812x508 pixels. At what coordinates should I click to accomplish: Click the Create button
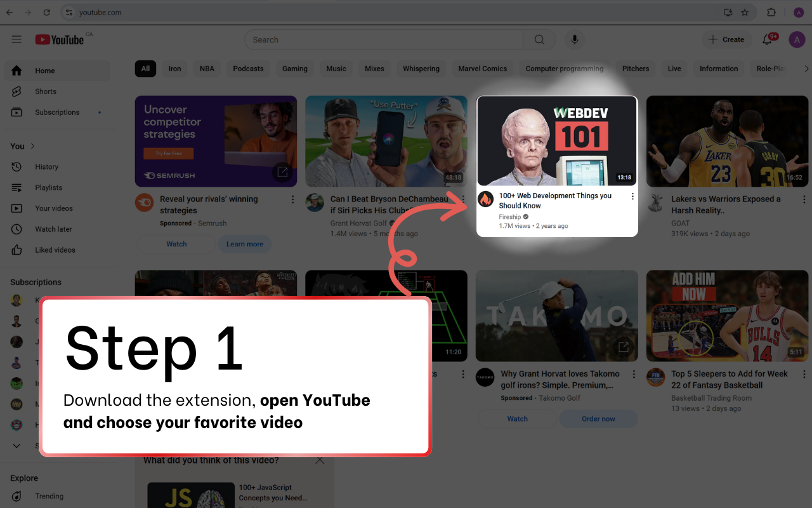pyautogui.click(x=727, y=39)
